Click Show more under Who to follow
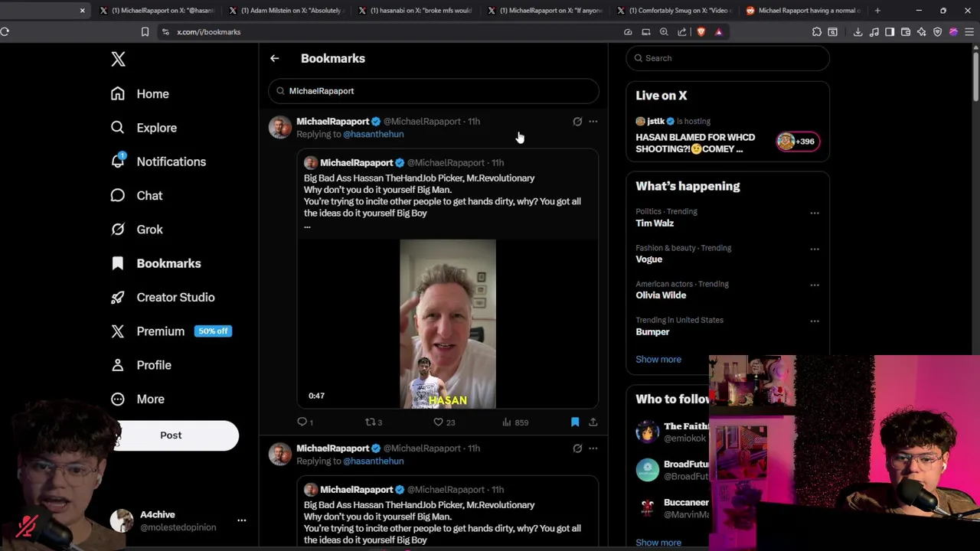This screenshot has width=980, height=551. tap(658, 543)
